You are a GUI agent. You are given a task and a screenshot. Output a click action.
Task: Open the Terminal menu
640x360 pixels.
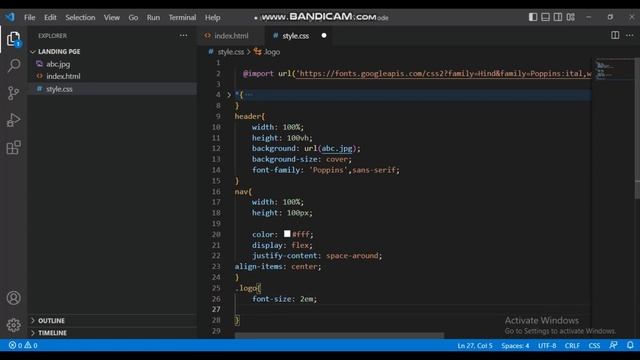182,17
